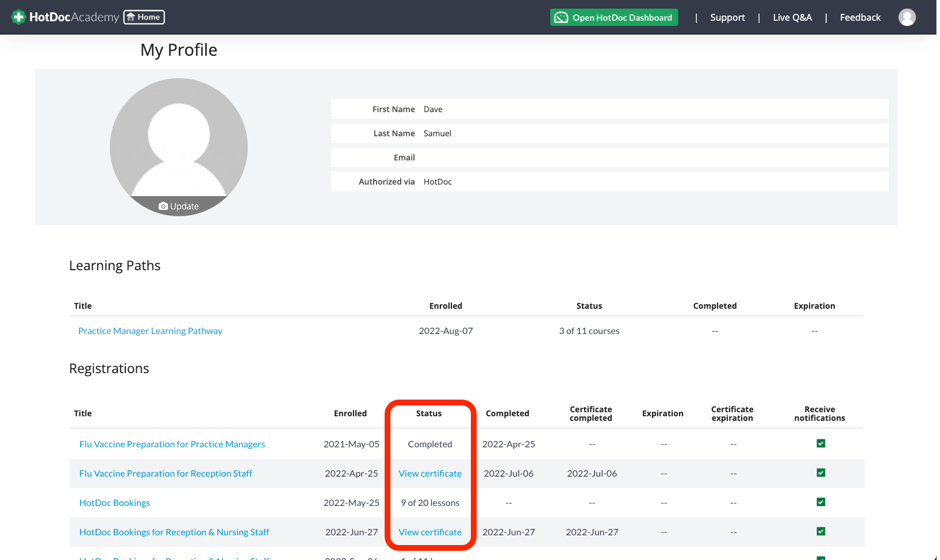Click the '9 of 20 lessons' status
Screen dimensions: 940x560
(x=430, y=503)
